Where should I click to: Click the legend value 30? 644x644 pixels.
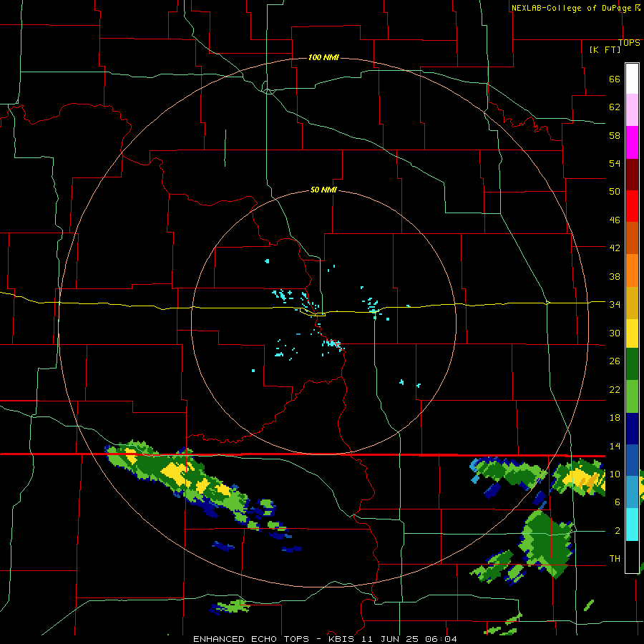click(x=615, y=333)
